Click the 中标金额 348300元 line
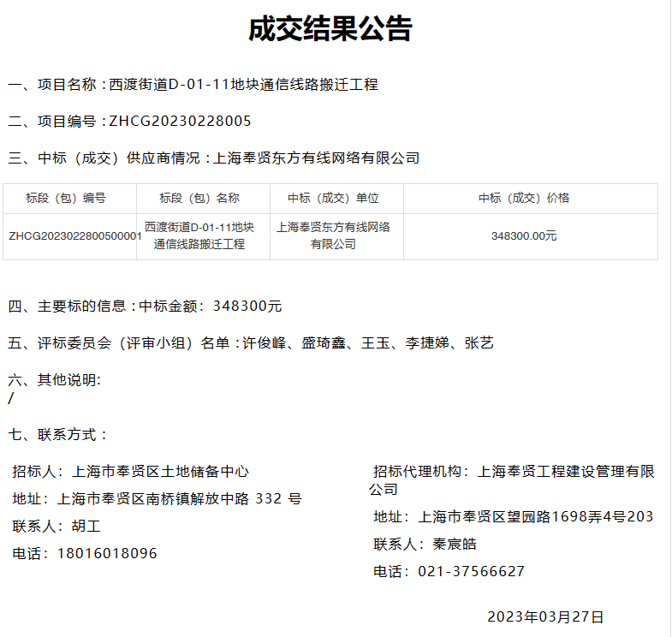The height and width of the screenshot is (637, 672). coord(210,306)
